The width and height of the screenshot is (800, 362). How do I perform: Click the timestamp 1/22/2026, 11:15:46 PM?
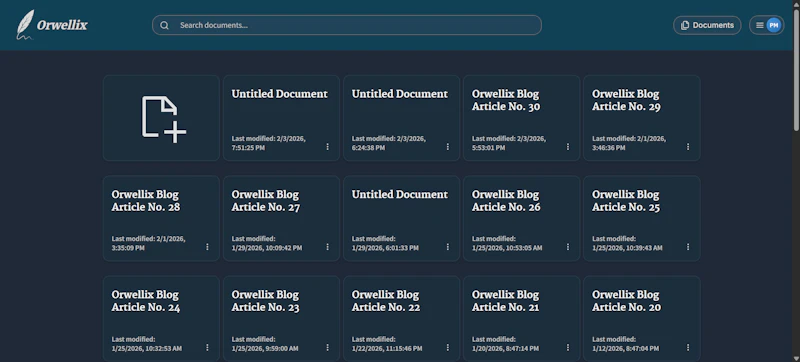click(387, 349)
